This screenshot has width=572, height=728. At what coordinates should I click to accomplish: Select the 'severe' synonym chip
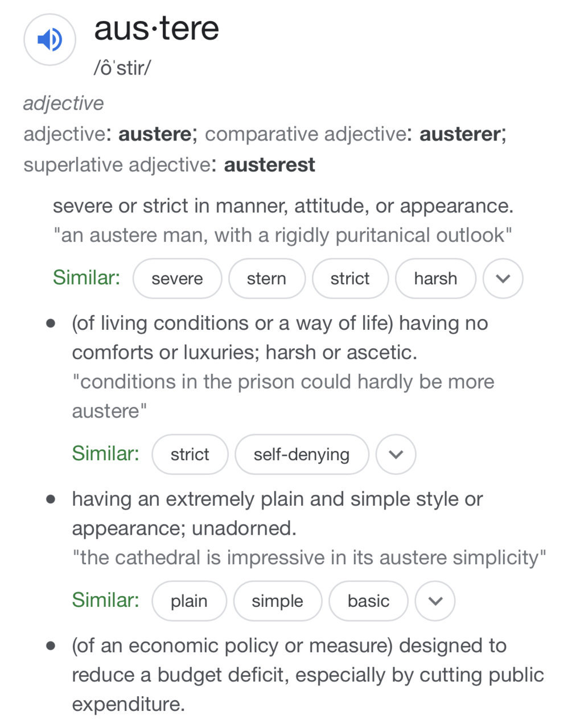click(177, 279)
